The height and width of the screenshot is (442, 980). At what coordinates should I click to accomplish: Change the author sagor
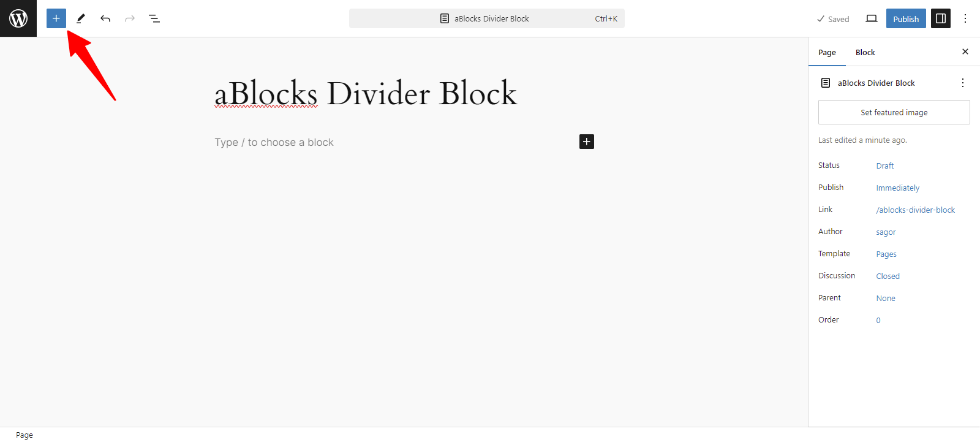click(886, 232)
